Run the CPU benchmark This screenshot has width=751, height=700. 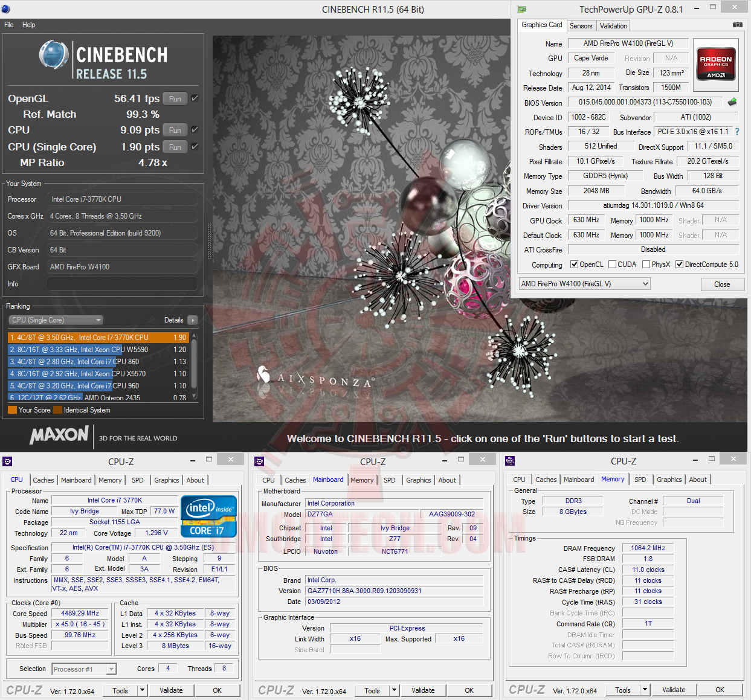175,130
